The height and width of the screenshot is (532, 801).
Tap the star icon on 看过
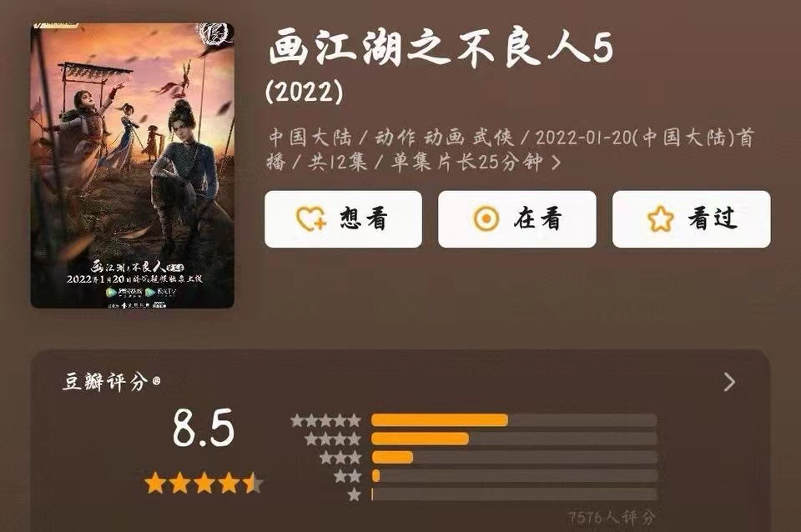coord(661,219)
